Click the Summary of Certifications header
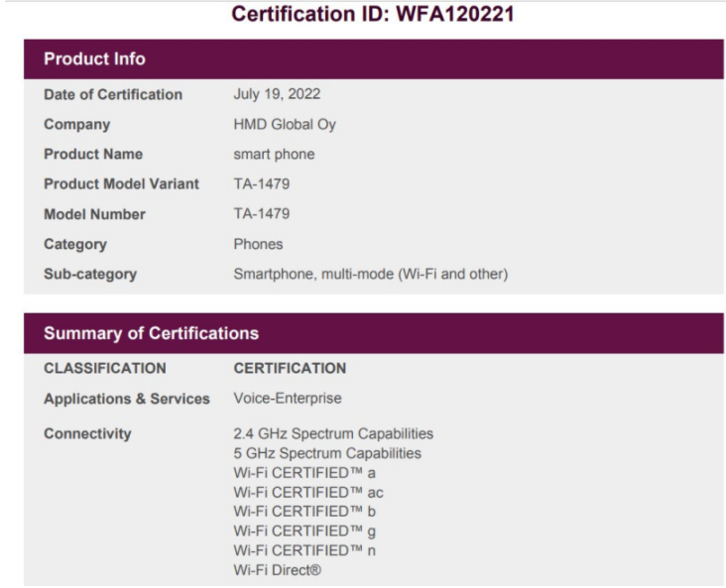This screenshot has height=588, width=726. [x=374, y=333]
